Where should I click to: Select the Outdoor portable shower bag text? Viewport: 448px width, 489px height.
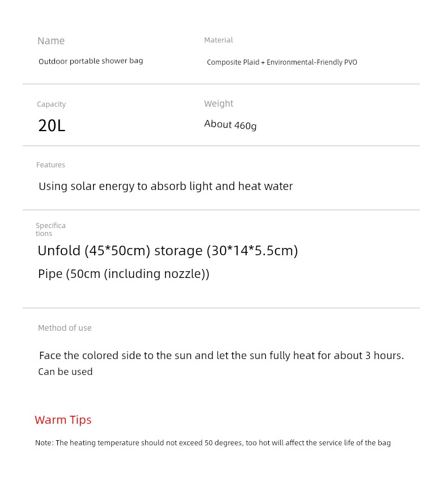coord(91,61)
